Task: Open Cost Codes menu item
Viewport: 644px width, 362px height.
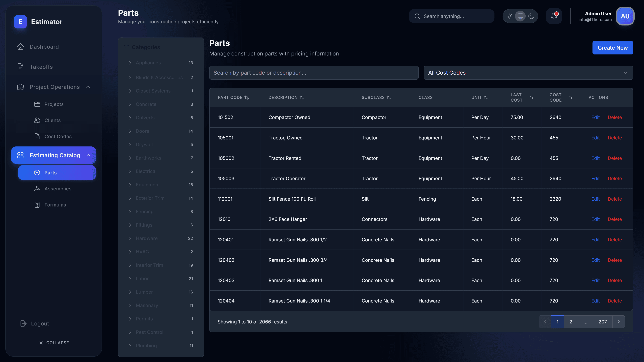Action: [x=57, y=136]
